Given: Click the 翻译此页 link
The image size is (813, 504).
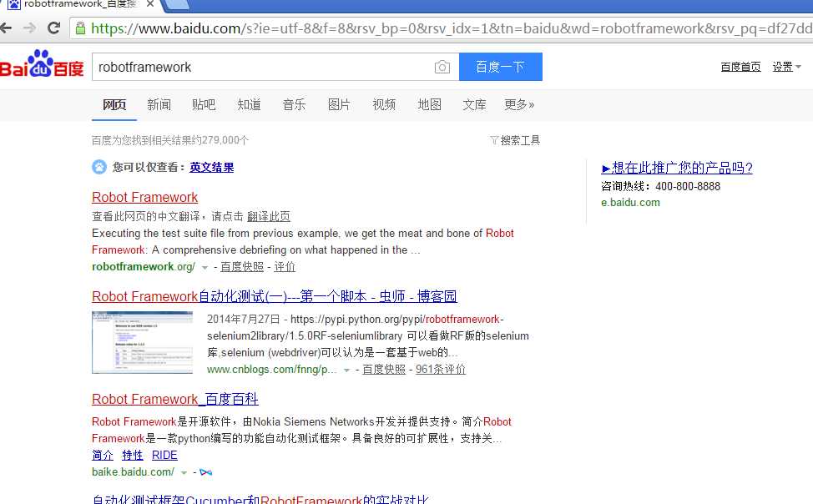Looking at the screenshot, I should 269,216.
